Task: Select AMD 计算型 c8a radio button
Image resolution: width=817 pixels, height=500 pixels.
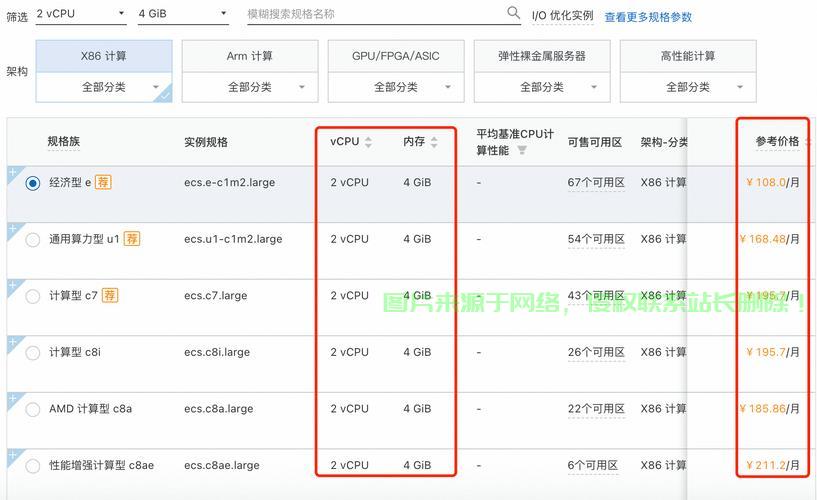Action: tap(33, 409)
